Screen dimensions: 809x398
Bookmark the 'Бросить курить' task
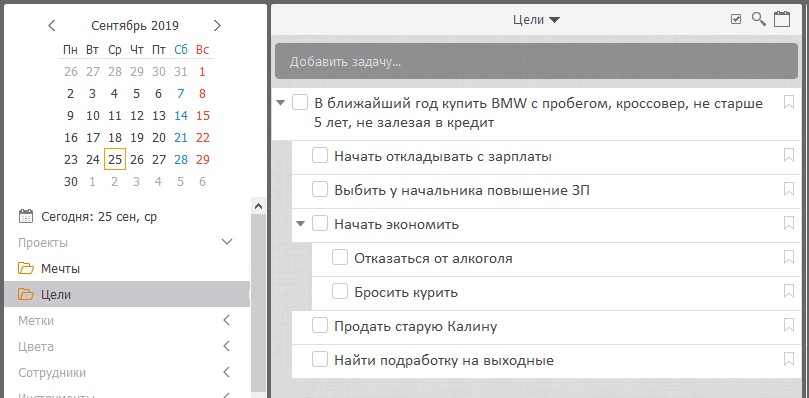[x=788, y=291]
